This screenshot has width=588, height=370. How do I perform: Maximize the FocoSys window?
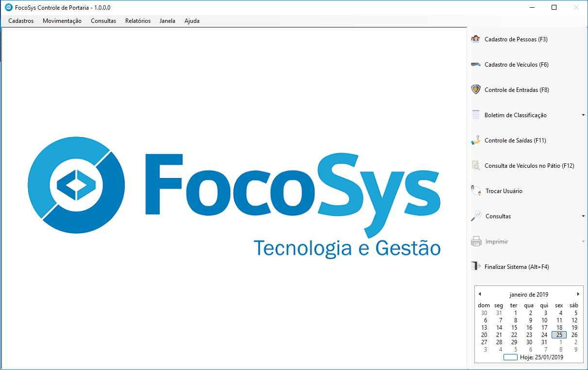554,7
